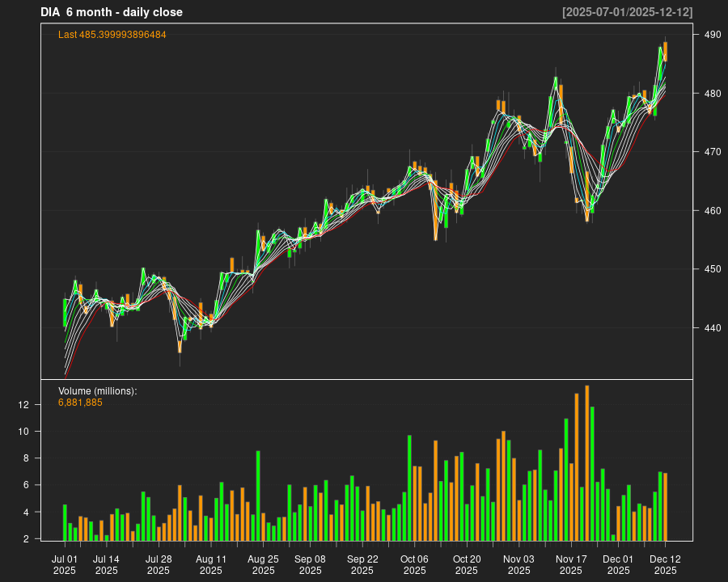The image size is (728, 582).
Task: Click the Oct 06 2025 date label
Action: [414, 564]
